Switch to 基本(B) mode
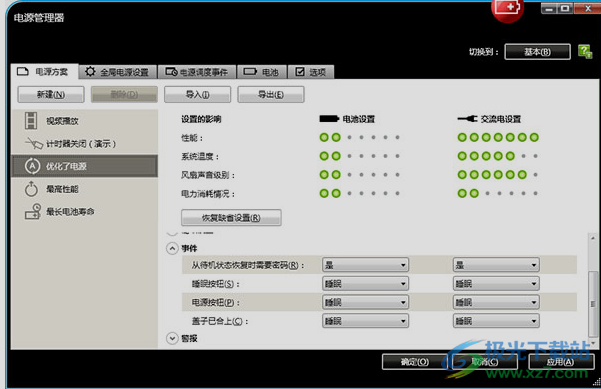 (x=537, y=52)
